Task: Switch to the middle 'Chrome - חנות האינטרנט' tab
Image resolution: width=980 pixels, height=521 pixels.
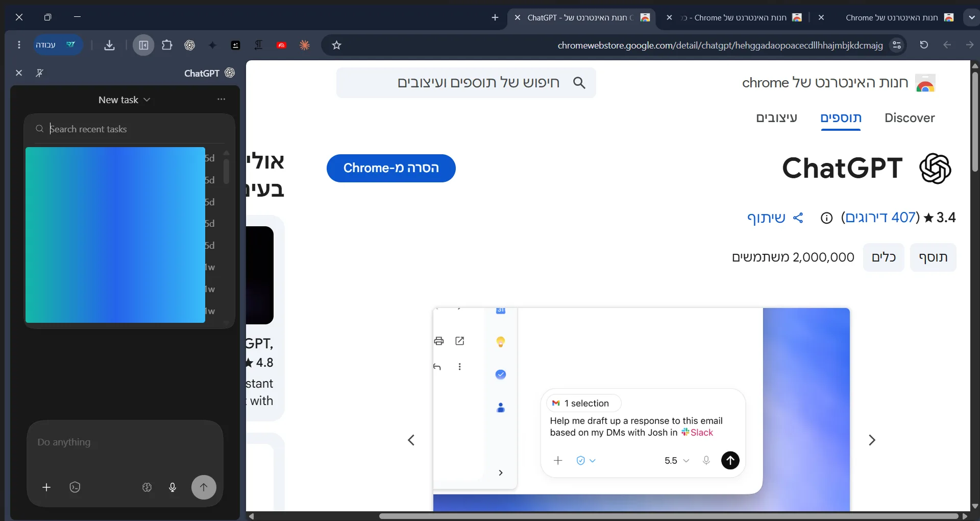Action: click(x=735, y=17)
